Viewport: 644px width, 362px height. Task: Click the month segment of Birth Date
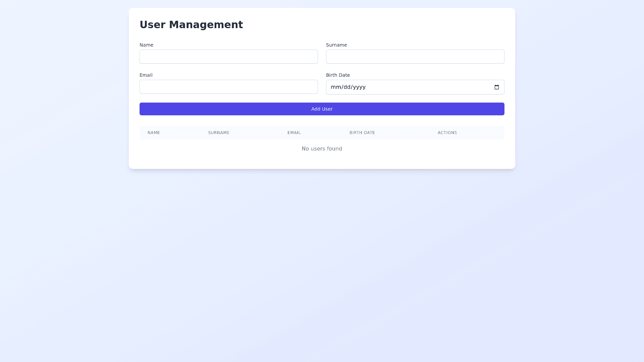click(335, 87)
